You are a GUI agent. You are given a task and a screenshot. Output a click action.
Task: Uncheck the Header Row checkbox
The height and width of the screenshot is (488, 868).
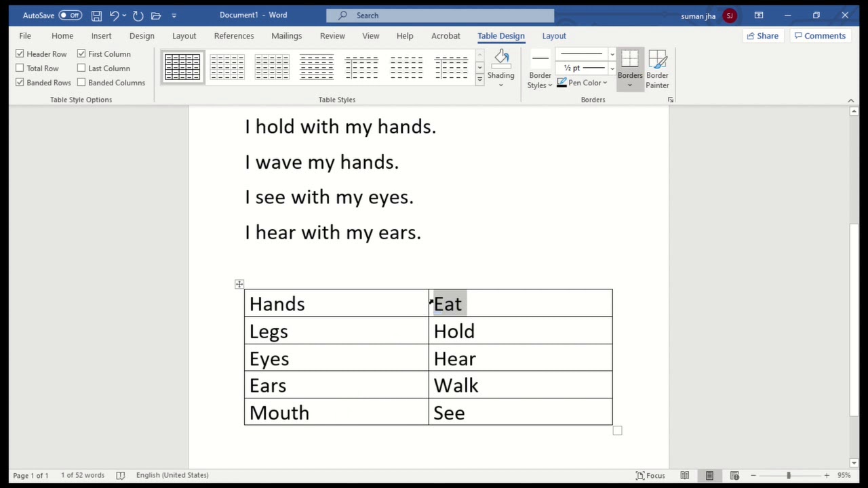20,54
